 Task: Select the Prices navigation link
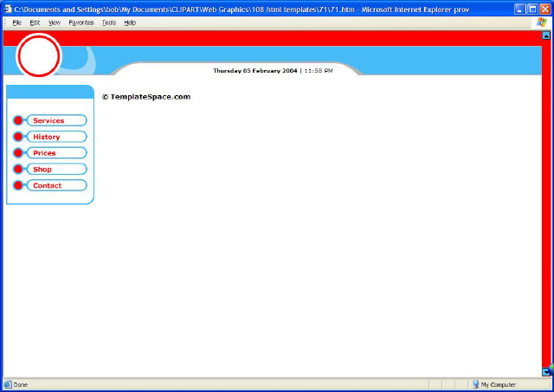point(44,152)
